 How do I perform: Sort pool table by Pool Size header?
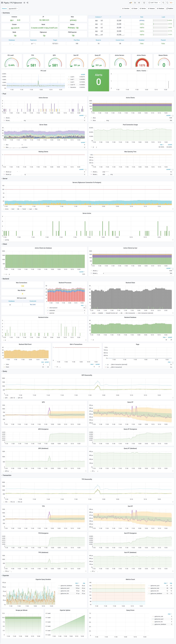tap(77, 40)
